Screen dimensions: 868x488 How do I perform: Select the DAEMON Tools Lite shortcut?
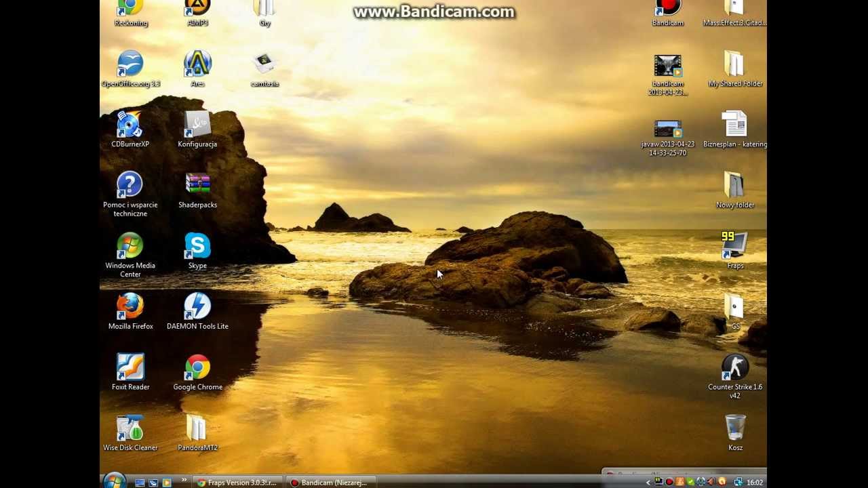197,312
